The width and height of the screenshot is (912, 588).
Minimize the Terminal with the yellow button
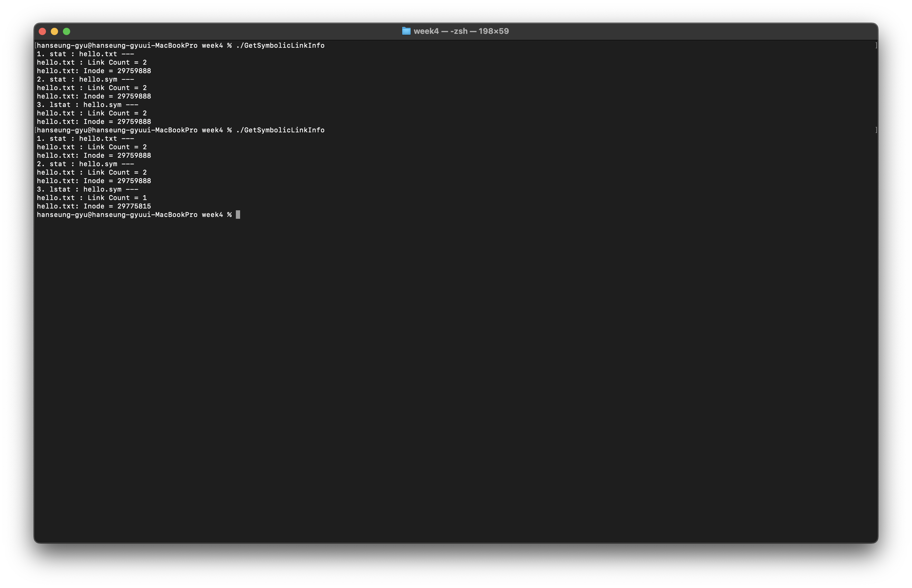(x=54, y=31)
